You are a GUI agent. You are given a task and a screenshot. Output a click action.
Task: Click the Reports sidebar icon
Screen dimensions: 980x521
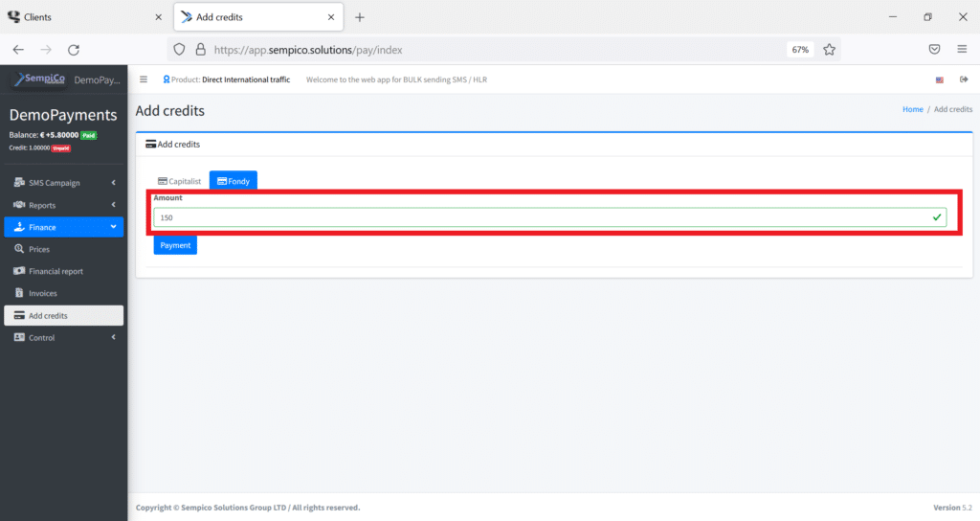pyautogui.click(x=19, y=205)
